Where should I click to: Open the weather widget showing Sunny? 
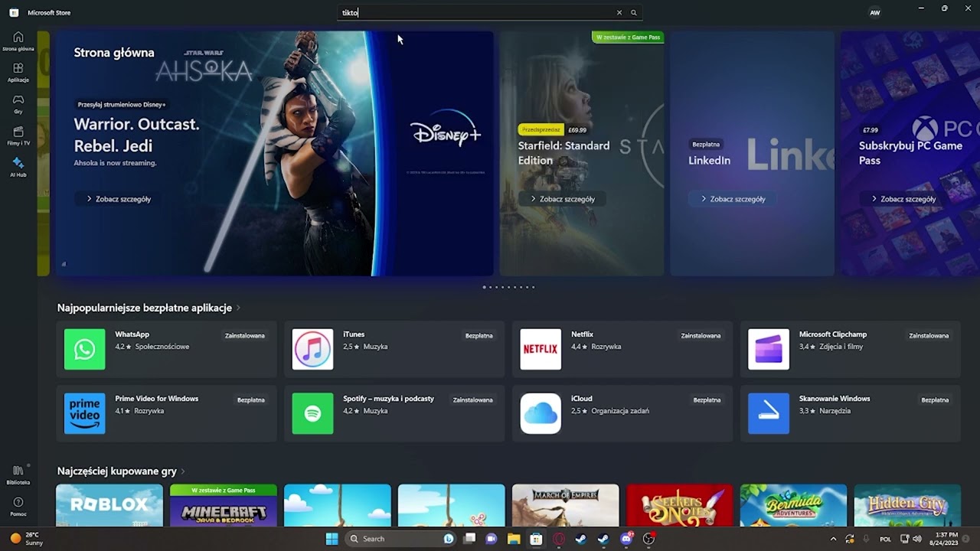click(25, 539)
